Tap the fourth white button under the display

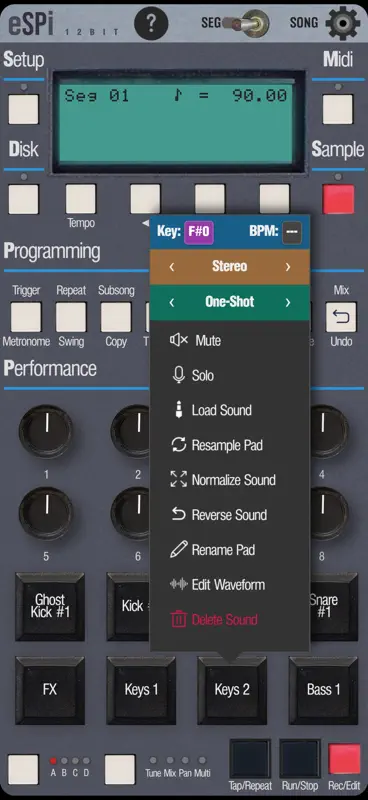tap(210, 199)
